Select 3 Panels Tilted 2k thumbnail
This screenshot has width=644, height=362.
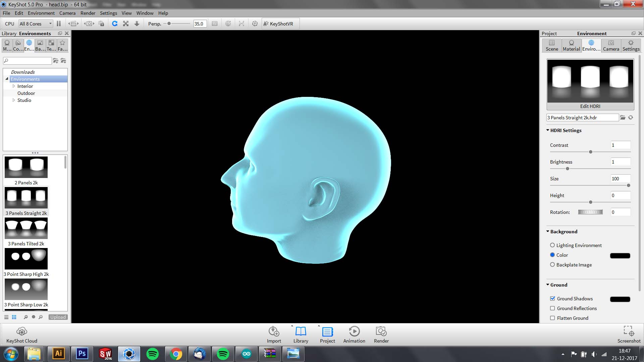pyautogui.click(x=26, y=228)
